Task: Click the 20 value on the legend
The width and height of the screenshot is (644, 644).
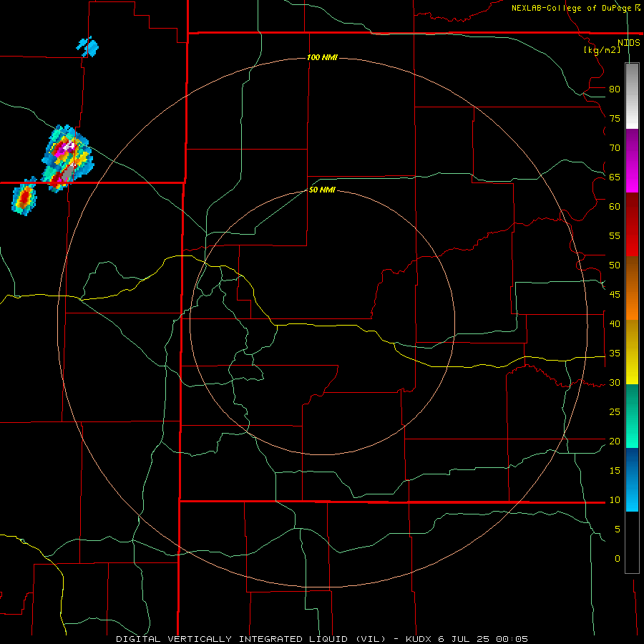Action: (615, 441)
